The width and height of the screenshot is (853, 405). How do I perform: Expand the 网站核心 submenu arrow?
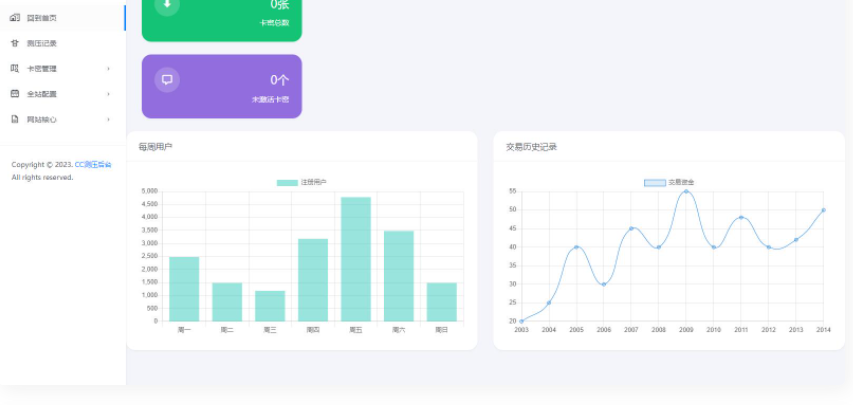(108, 119)
